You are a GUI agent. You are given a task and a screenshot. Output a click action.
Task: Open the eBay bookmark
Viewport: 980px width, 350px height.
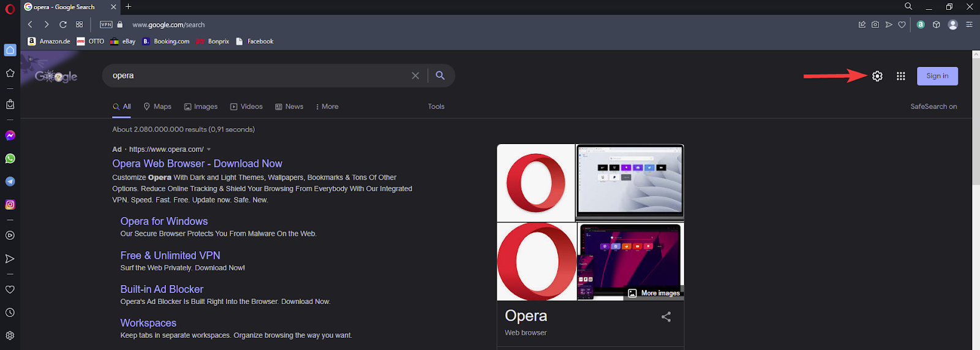(x=123, y=41)
